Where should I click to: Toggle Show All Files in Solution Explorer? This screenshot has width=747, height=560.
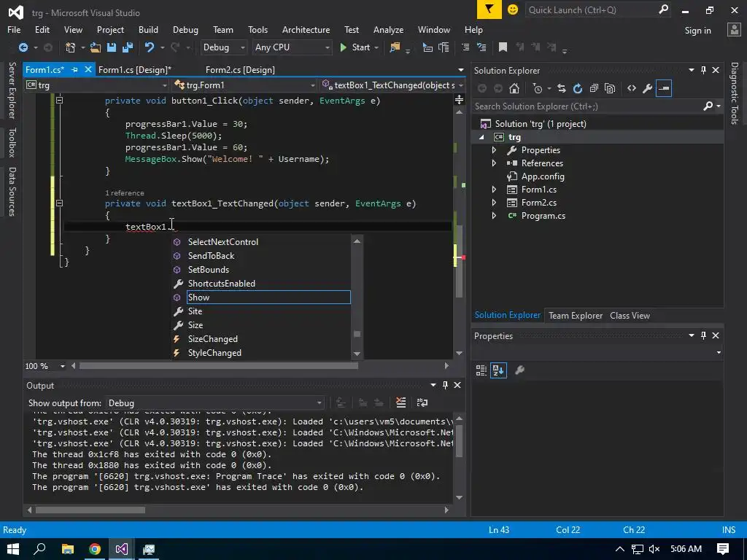click(x=610, y=88)
